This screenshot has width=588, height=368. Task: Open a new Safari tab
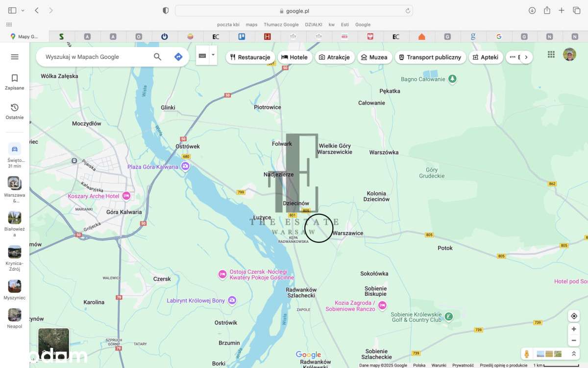click(x=562, y=10)
